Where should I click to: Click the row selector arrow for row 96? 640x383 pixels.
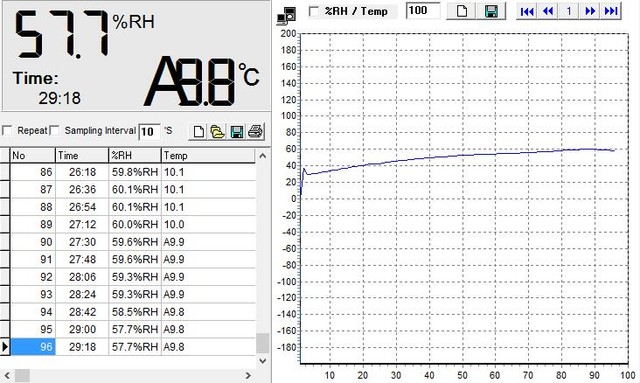(x=5, y=347)
